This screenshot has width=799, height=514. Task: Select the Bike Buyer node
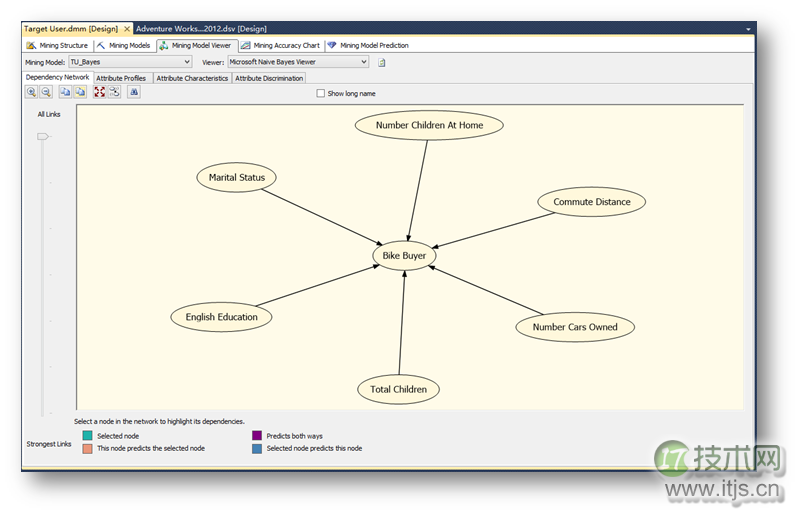[404, 256]
